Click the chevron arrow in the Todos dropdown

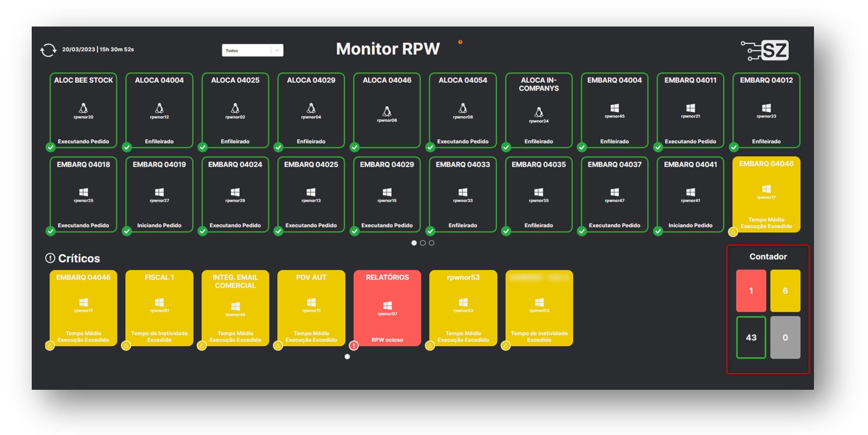(x=277, y=50)
